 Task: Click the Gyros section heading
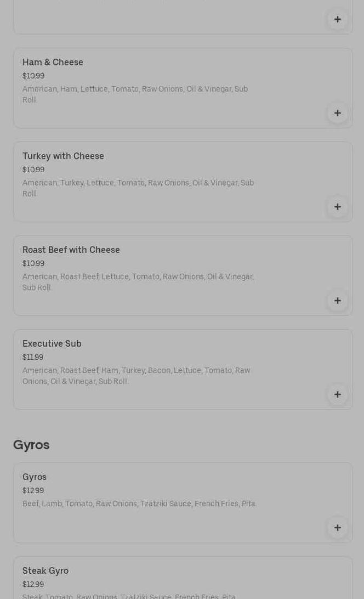point(31,445)
